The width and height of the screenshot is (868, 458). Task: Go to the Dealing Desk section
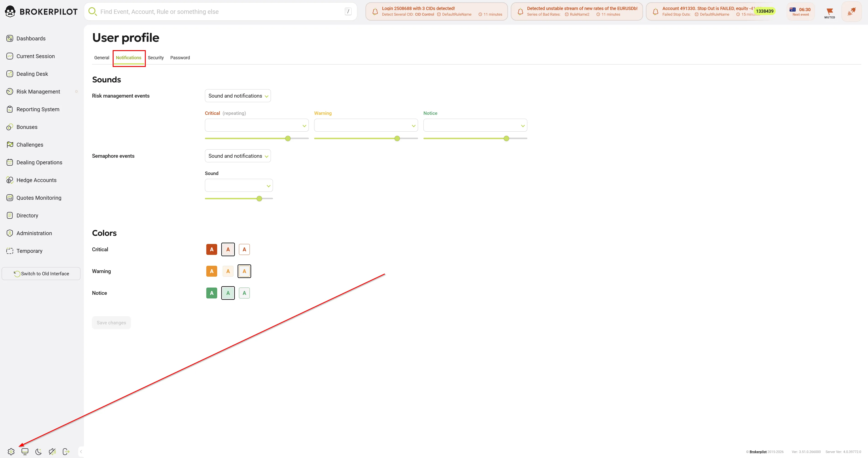[x=32, y=74]
